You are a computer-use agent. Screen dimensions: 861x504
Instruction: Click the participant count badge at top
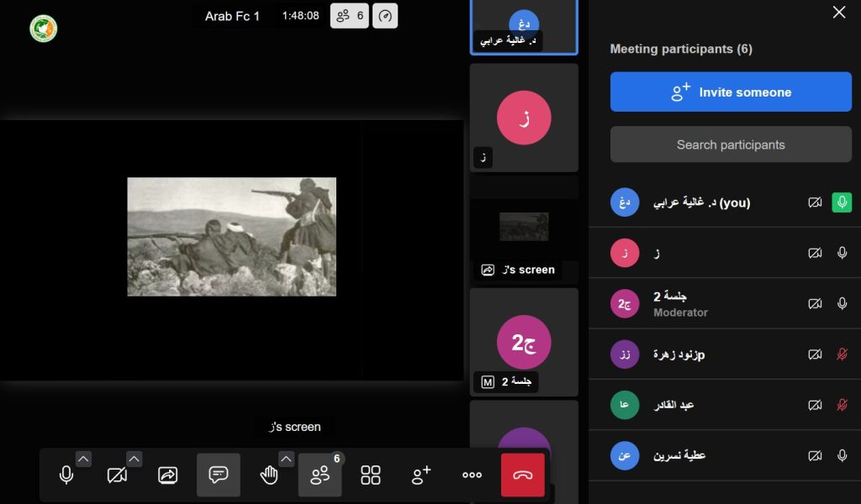click(x=350, y=16)
